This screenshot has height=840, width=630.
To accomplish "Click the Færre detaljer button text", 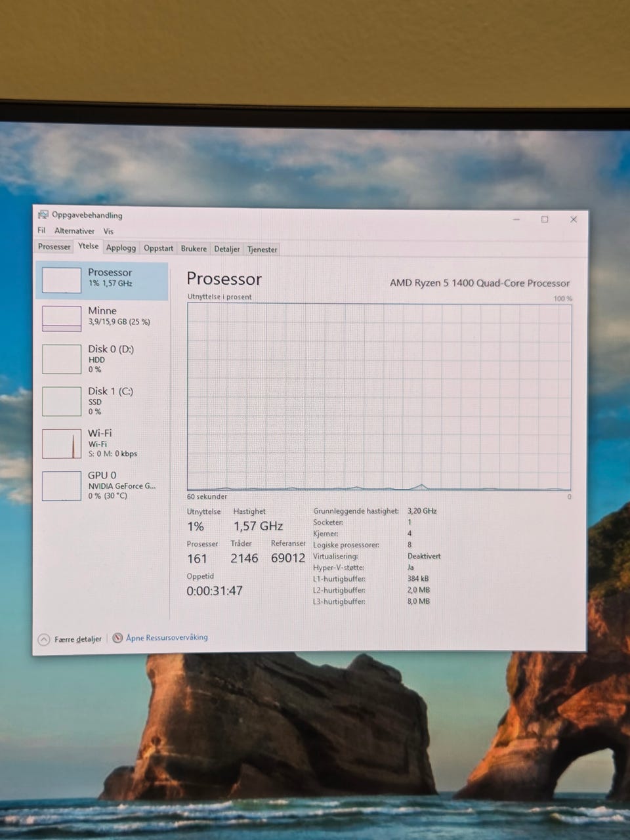I will pos(77,639).
